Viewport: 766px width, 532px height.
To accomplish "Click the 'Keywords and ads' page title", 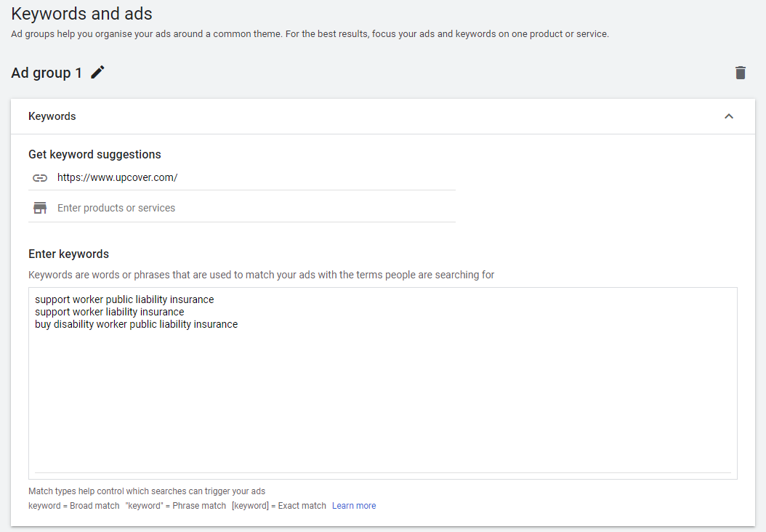I will coord(81,14).
